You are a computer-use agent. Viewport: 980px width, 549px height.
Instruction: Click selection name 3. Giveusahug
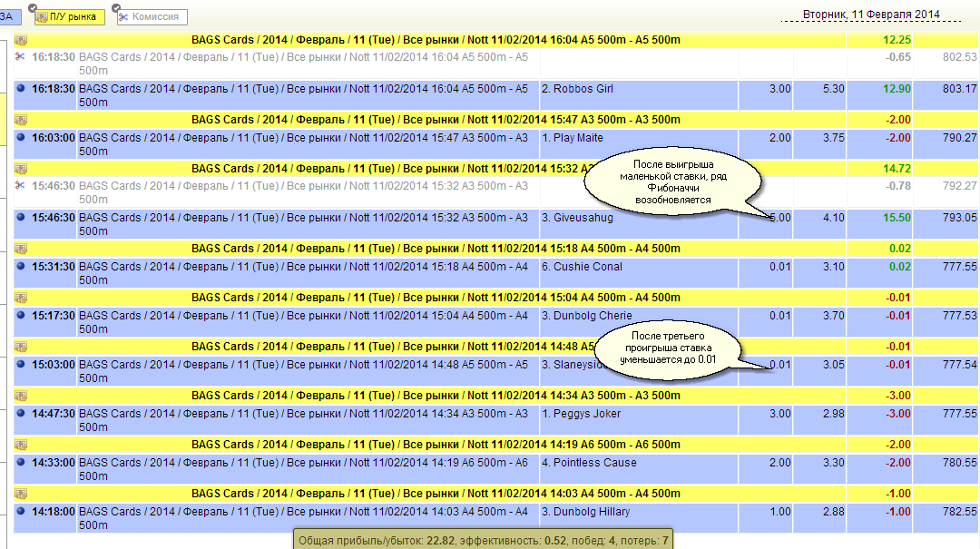tap(577, 218)
